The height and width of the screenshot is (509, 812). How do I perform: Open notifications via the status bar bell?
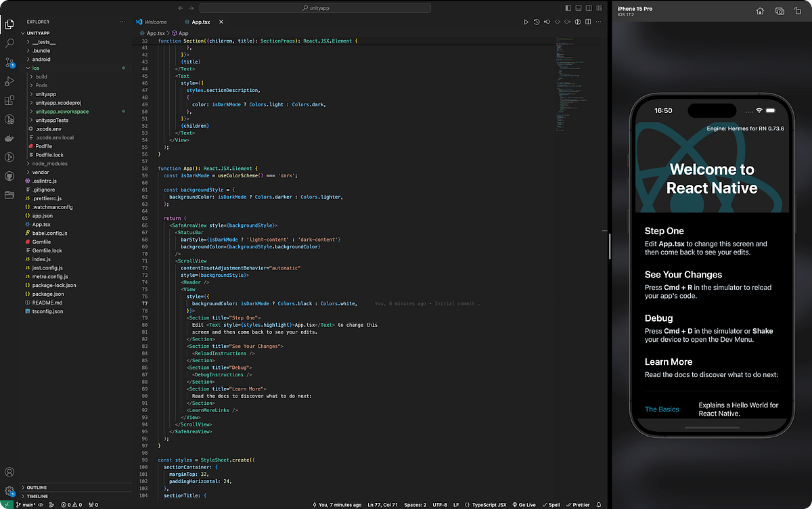(598, 504)
